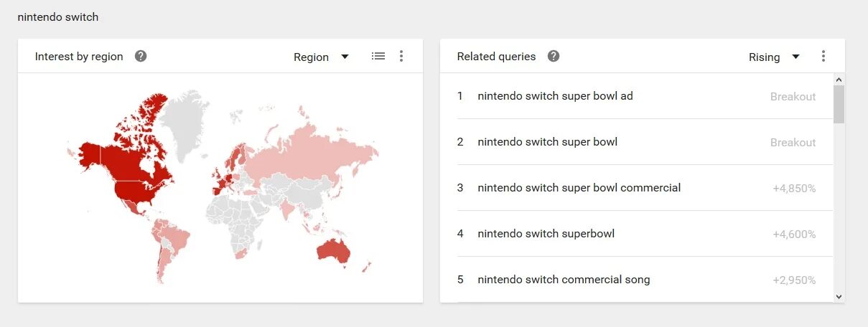This screenshot has height=327, width=868.
Task: Open more options for Interest by region
Action: (401, 56)
